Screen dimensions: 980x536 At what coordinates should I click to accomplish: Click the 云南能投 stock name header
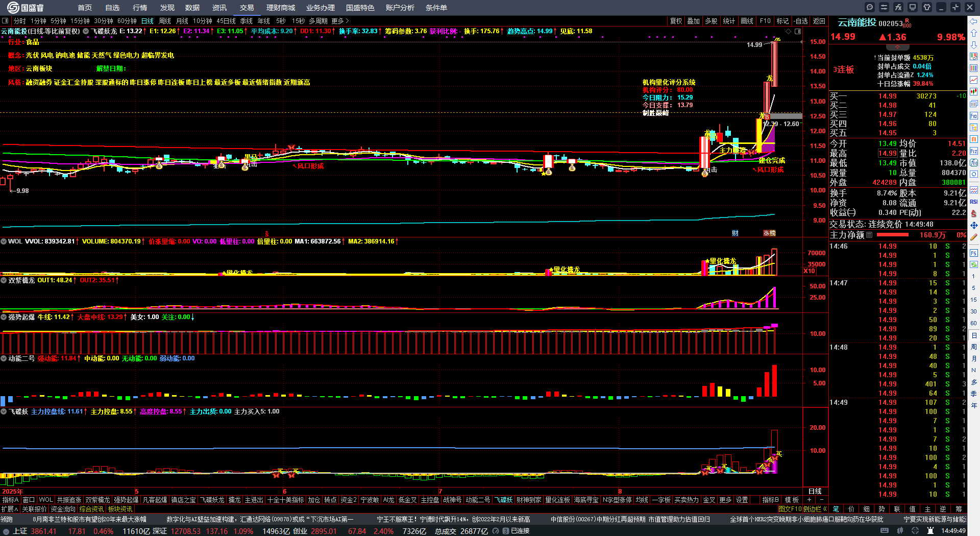(857, 22)
